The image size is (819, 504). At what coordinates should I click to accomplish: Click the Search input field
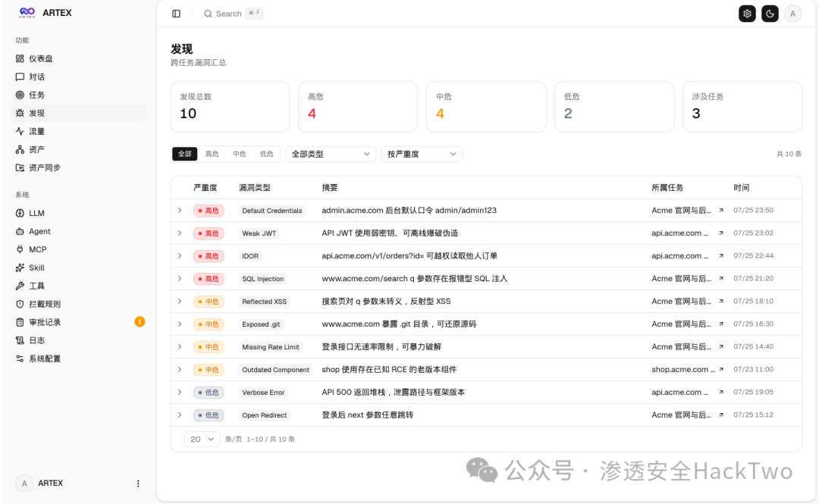[x=233, y=14]
